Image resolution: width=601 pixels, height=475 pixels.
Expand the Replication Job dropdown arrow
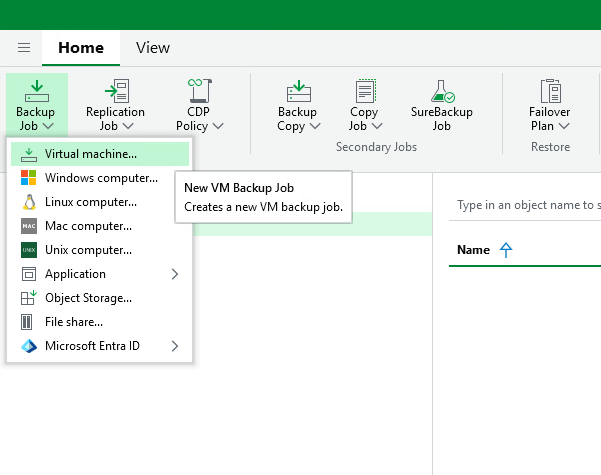[128, 126]
